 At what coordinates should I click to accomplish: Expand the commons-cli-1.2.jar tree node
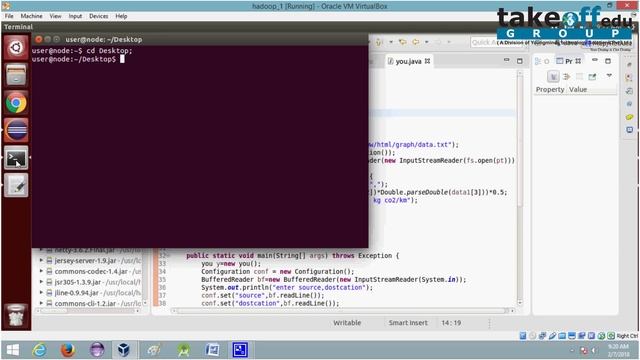pyautogui.click(x=41, y=303)
